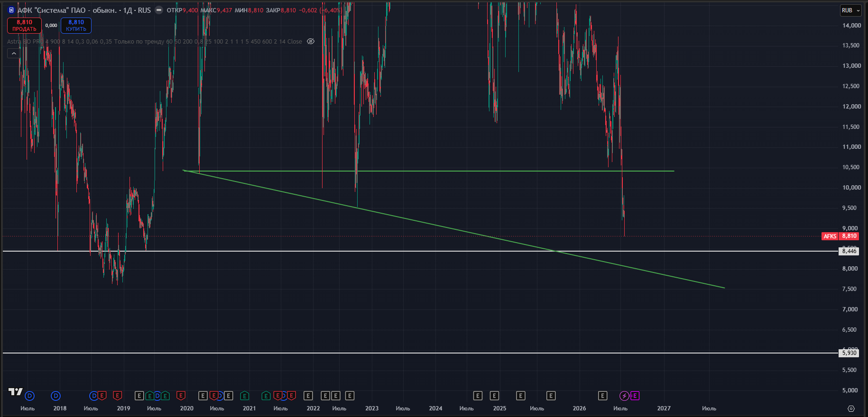Click the АФК "Система" ПАО symbol title
The height and width of the screenshot is (417, 868).
pyautogui.click(x=67, y=10)
